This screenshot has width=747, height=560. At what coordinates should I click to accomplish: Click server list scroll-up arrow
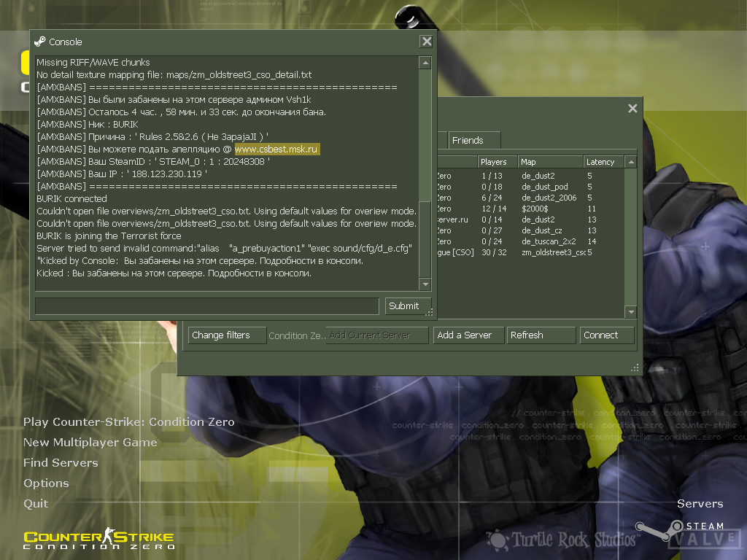pyautogui.click(x=631, y=162)
